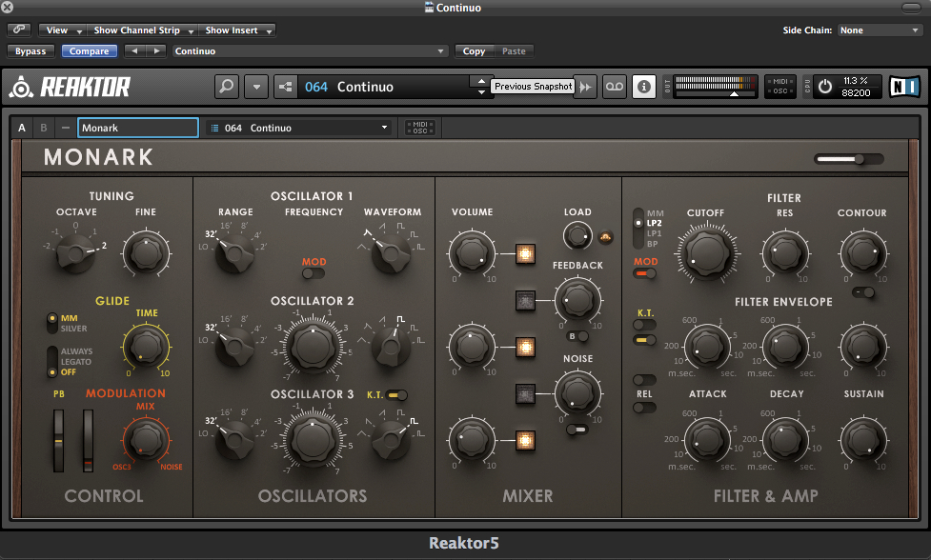
Task: Click the MIDI/OSC activity indicator
Action: point(780,86)
